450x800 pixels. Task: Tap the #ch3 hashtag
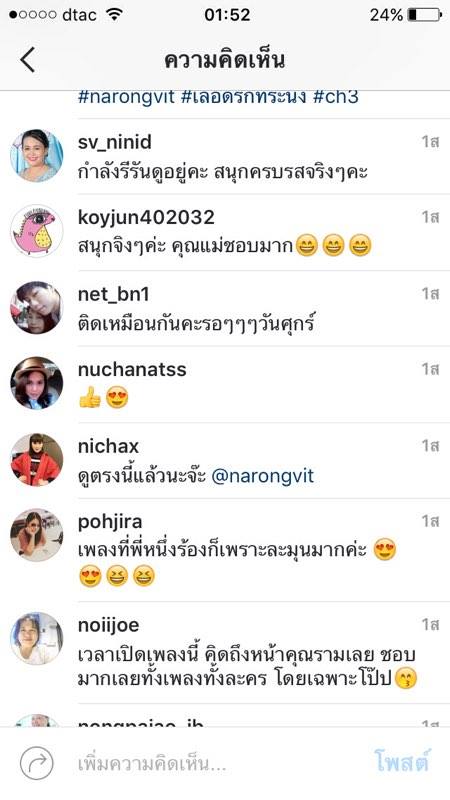[335, 96]
